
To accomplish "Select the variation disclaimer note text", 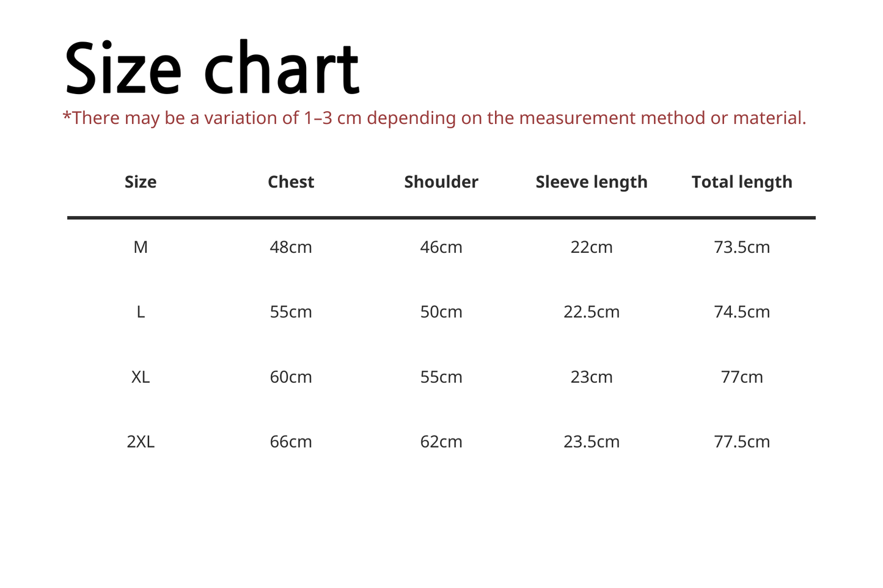I will click(x=434, y=118).
